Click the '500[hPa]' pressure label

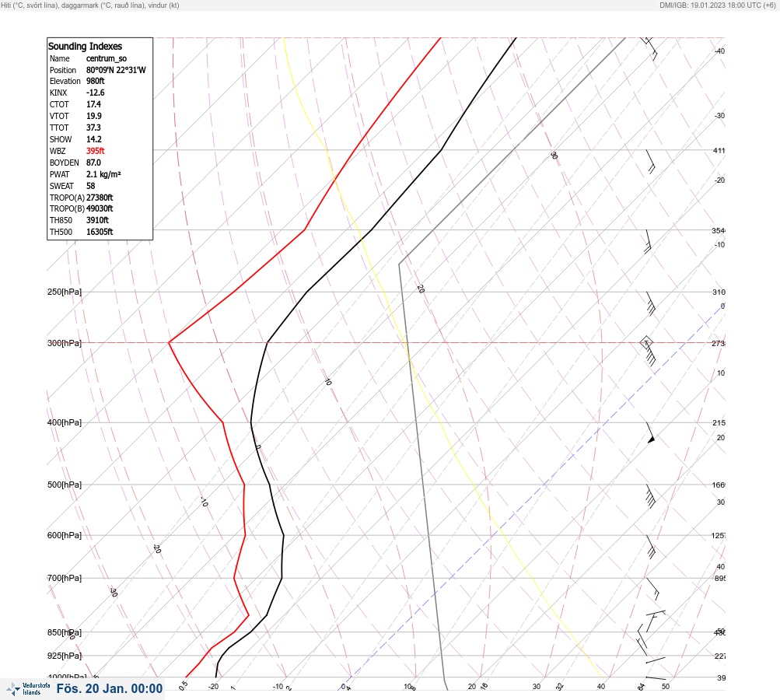(65, 485)
